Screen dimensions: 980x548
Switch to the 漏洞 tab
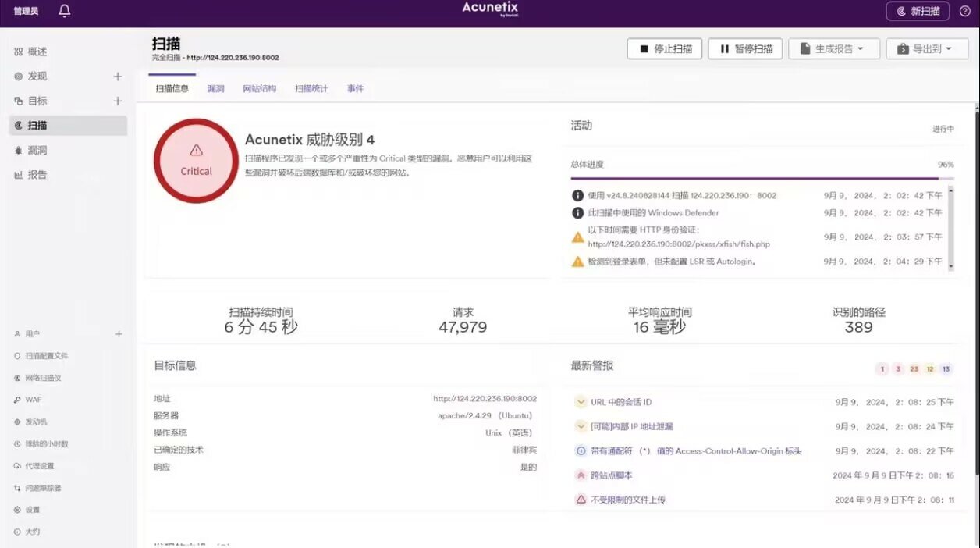tap(215, 88)
